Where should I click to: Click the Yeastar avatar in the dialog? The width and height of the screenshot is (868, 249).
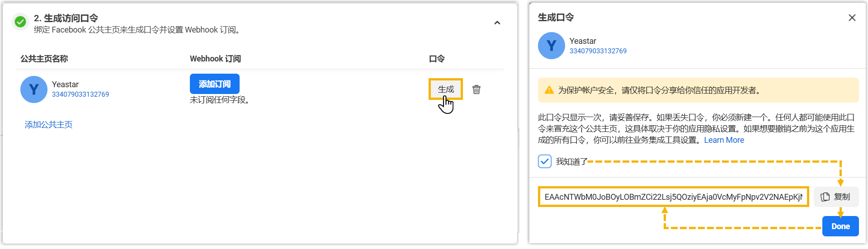tap(552, 46)
